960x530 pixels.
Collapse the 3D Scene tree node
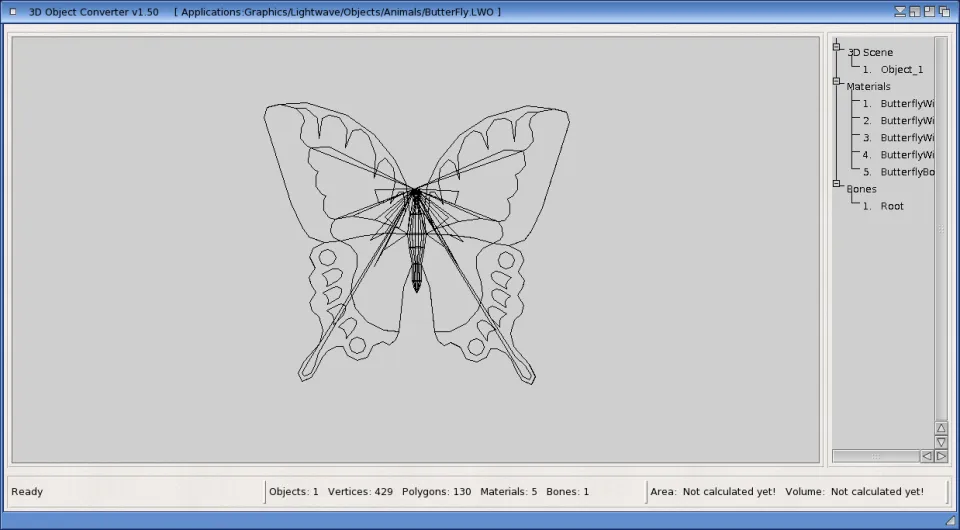(837, 46)
